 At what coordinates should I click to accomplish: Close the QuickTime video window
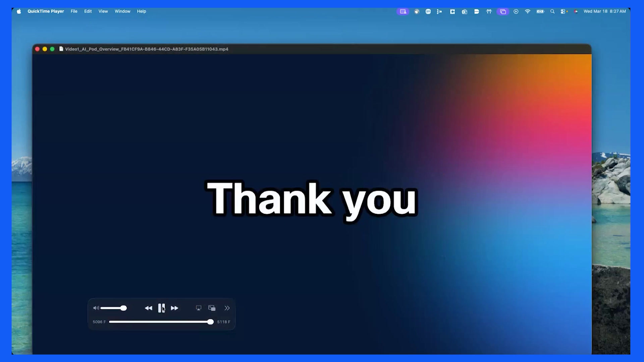pyautogui.click(x=37, y=49)
